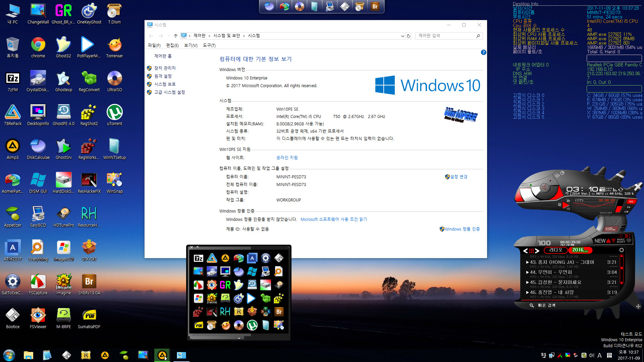Open the Recycle Bin (휴지통)
The image size is (644, 362).
tap(12, 48)
